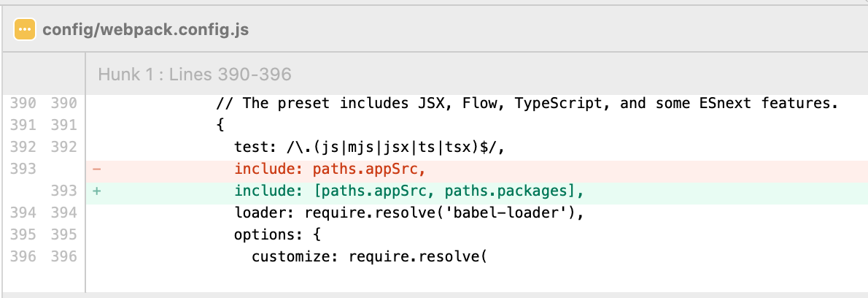Select the babel-loader loader line

[410, 213]
